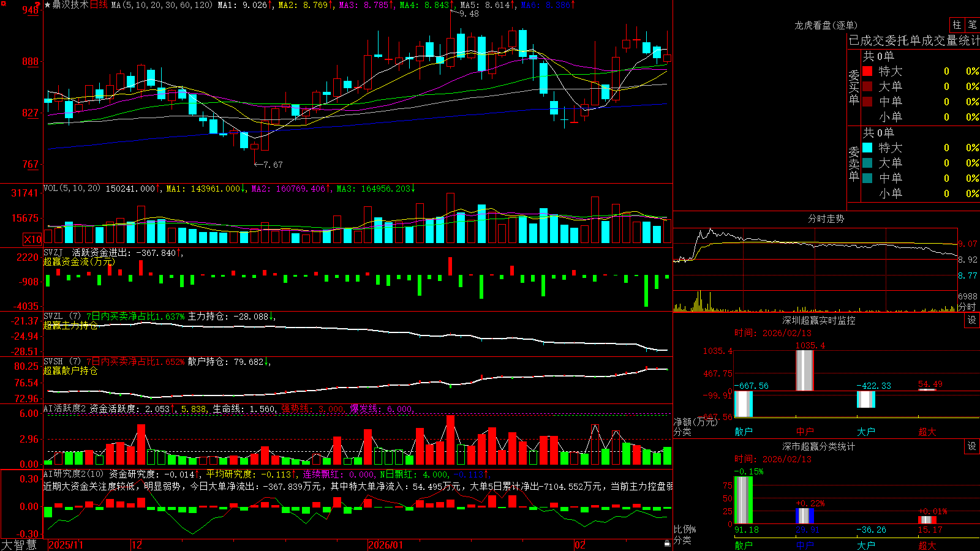
Task: Click the 2025/11 timeline date marker
Action: pos(66,545)
